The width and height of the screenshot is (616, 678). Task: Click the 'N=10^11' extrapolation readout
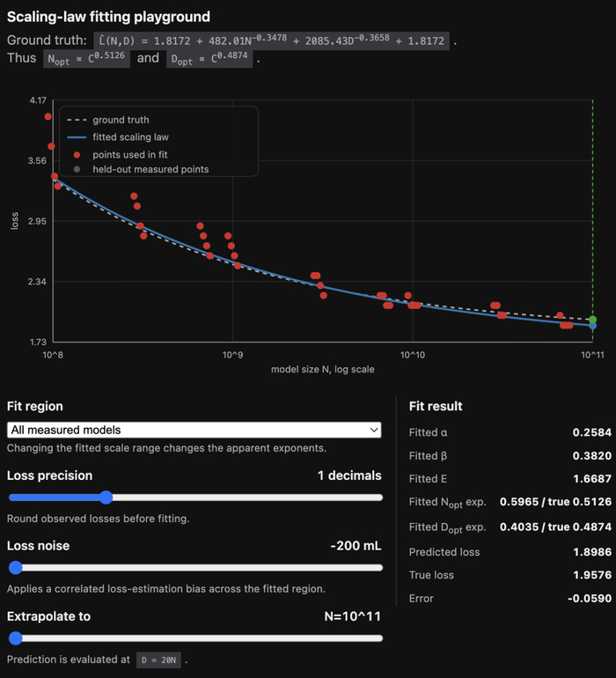click(x=352, y=616)
